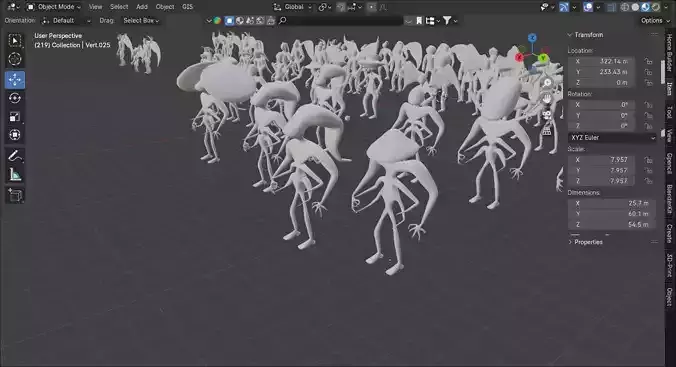
Task: Toggle camera view with camera icon
Action: (x=547, y=115)
